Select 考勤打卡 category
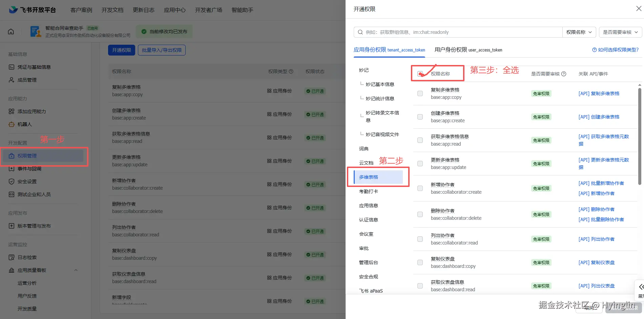This screenshot has width=644, height=319. [369, 191]
